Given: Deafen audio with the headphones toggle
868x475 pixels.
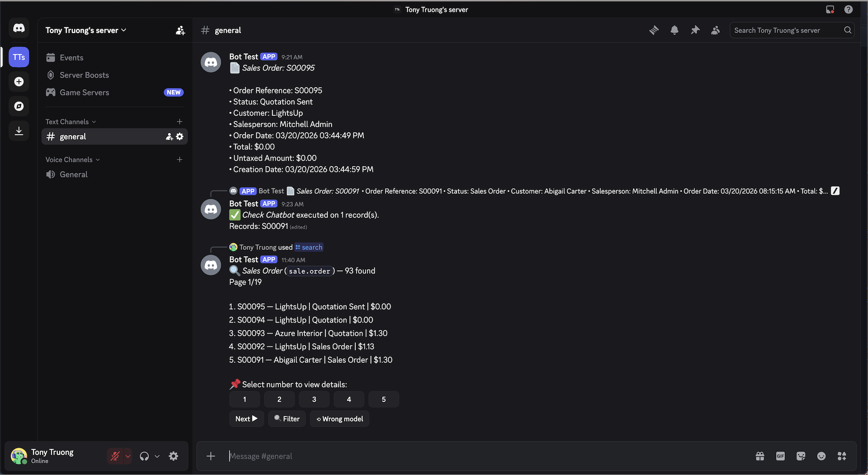Looking at the screenshot, I should point(144,456).
